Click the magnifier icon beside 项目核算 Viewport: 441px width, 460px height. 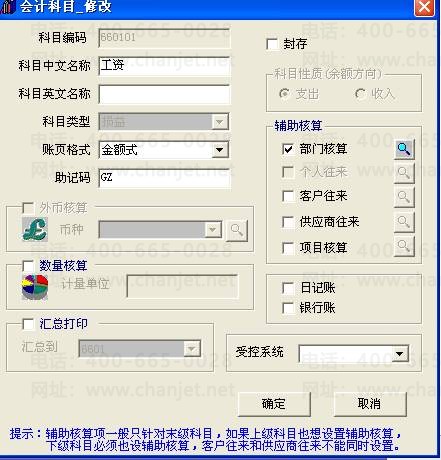404,246
